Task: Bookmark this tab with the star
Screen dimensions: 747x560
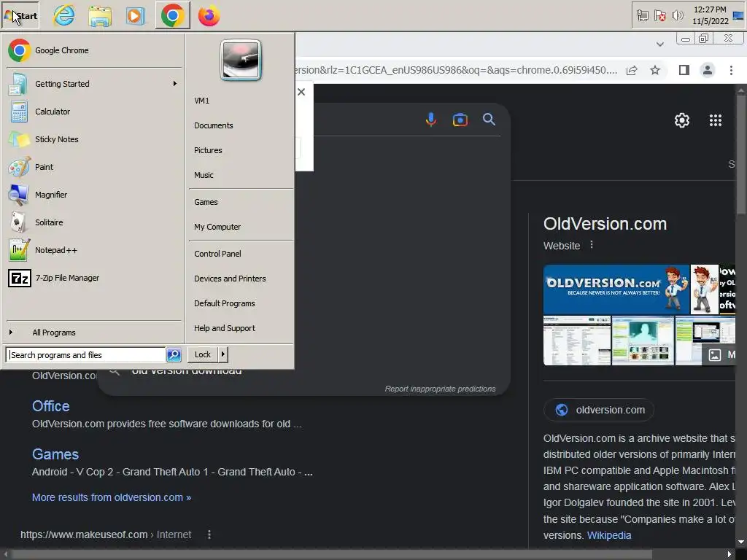Action: [x=655, y=71]
